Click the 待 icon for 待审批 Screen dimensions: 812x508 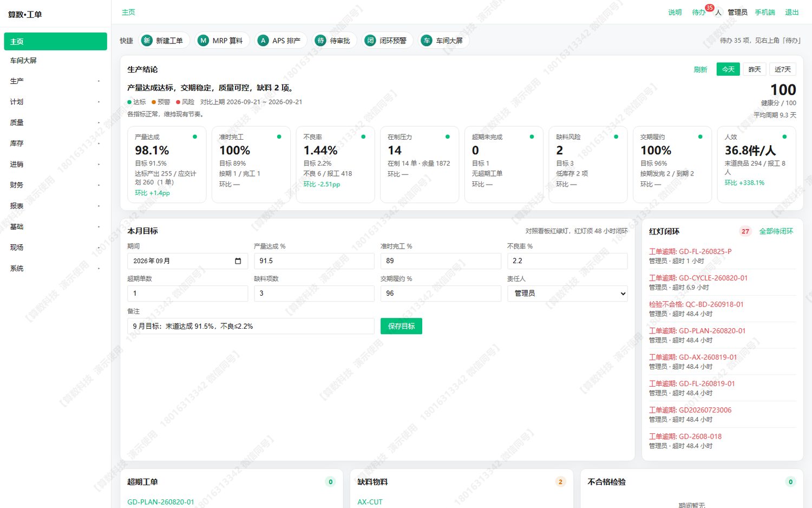[321, 41]
